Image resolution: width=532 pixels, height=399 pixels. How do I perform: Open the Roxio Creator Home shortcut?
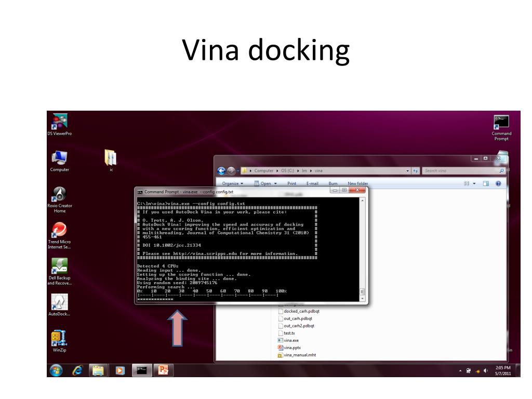60,199
